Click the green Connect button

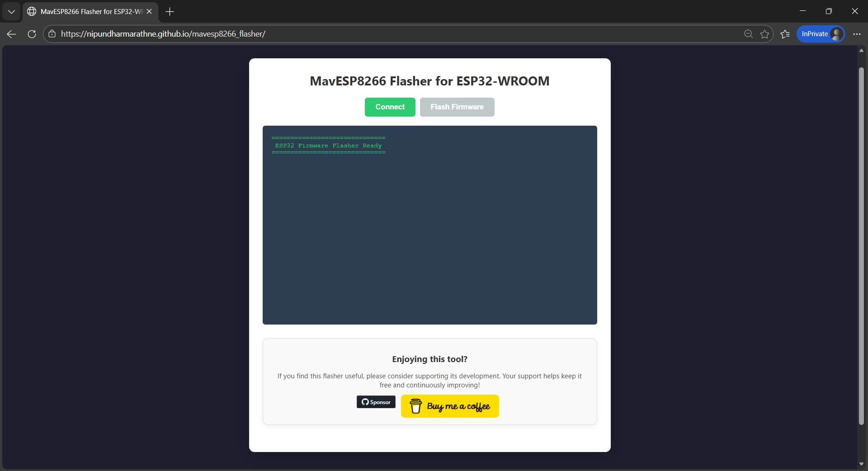tap(390, 107)
